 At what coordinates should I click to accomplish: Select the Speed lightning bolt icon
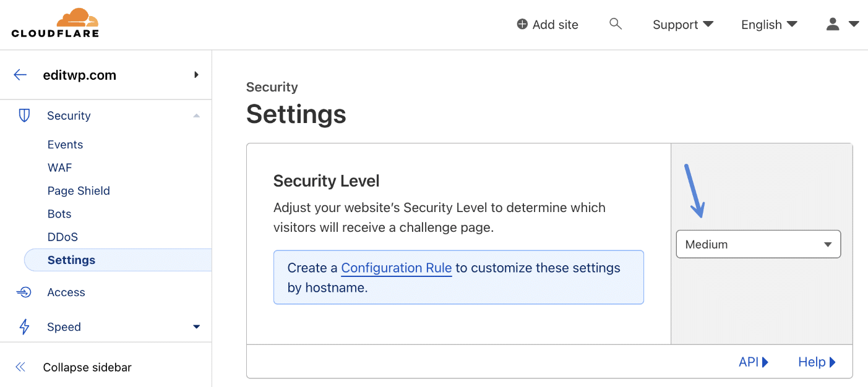[x=24, y=326]
